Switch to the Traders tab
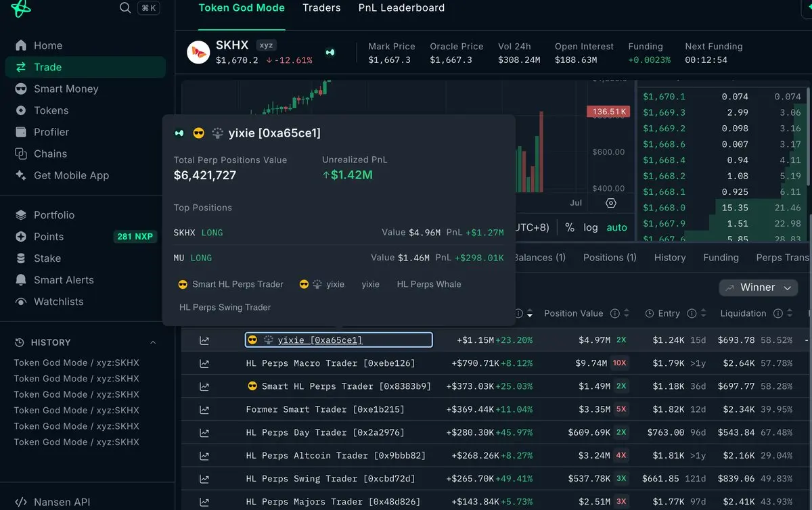The height and width of the screenshot is (510, 812). pos(321,8)
